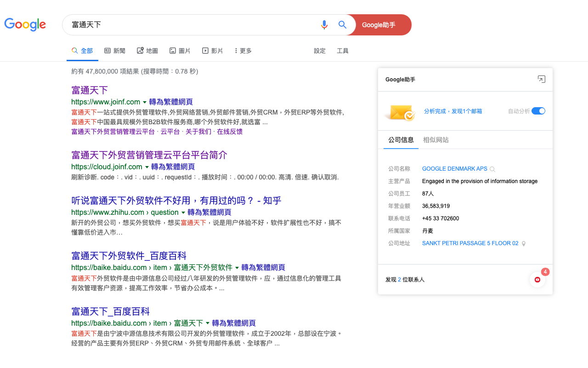Switch to the 影片 tab
This screenshot has height=368, width=588.
coord(213,51)
